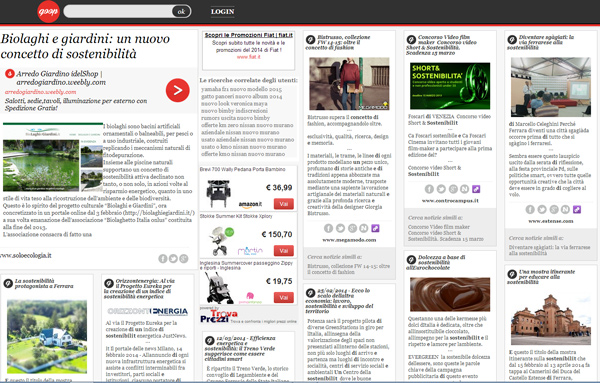Click Google plus icon under Bistrusso article
600x383 pixels.
coord(352,228)
